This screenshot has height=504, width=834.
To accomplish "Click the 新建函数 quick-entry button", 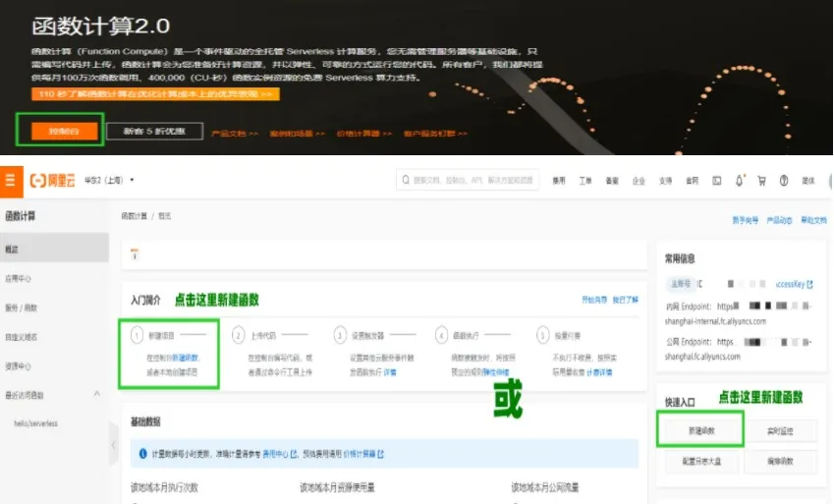I will click(701, 430).
